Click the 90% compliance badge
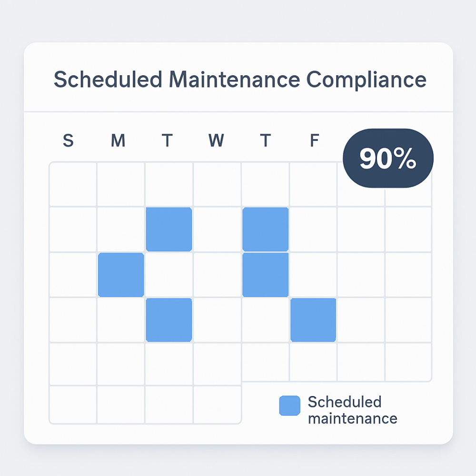The height and width of the screenshot is (476, 476). pyautogui.click(x=388, y=158)
